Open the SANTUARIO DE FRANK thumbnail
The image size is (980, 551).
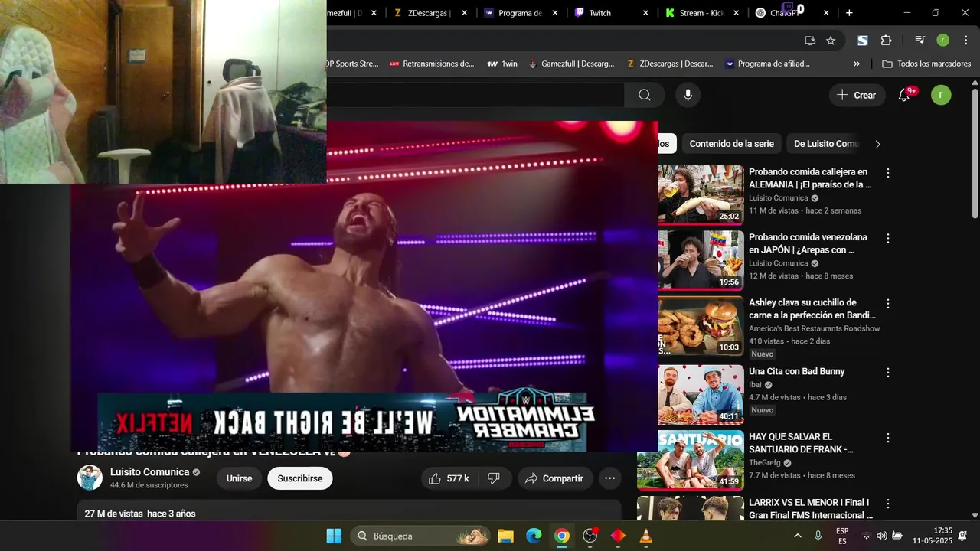pyautogui.click(x=691, y=459)
